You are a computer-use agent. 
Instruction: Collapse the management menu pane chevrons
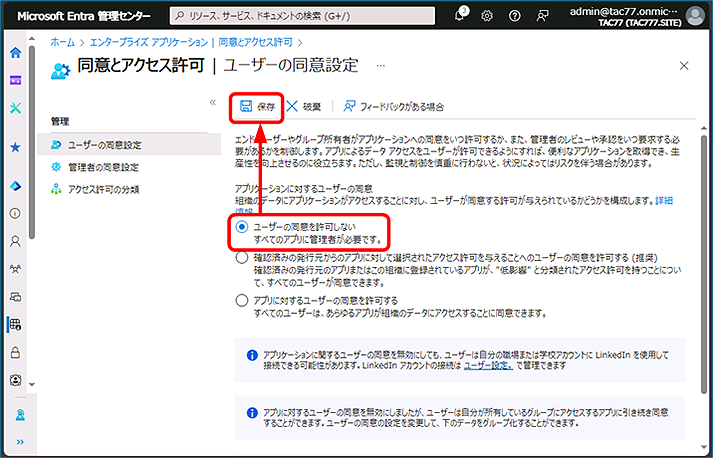tap(212, 103)
